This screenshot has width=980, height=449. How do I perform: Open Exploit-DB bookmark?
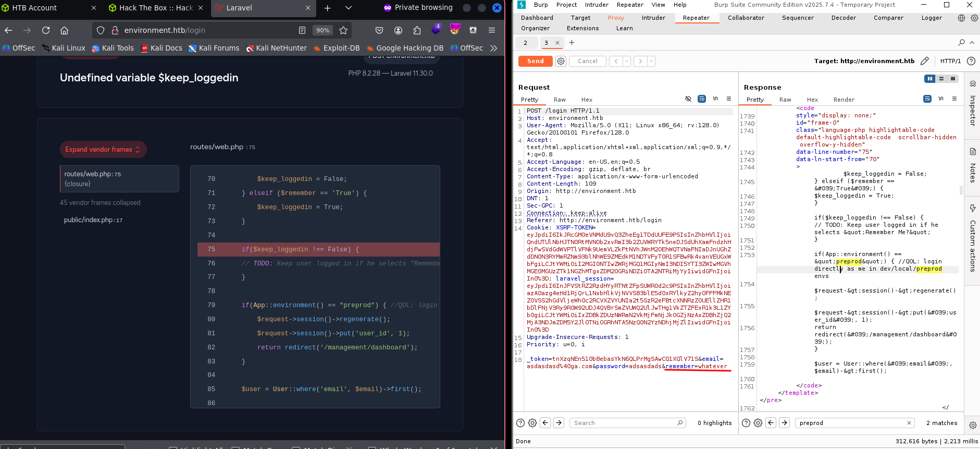pyautogui.click(x=337, y=48)
